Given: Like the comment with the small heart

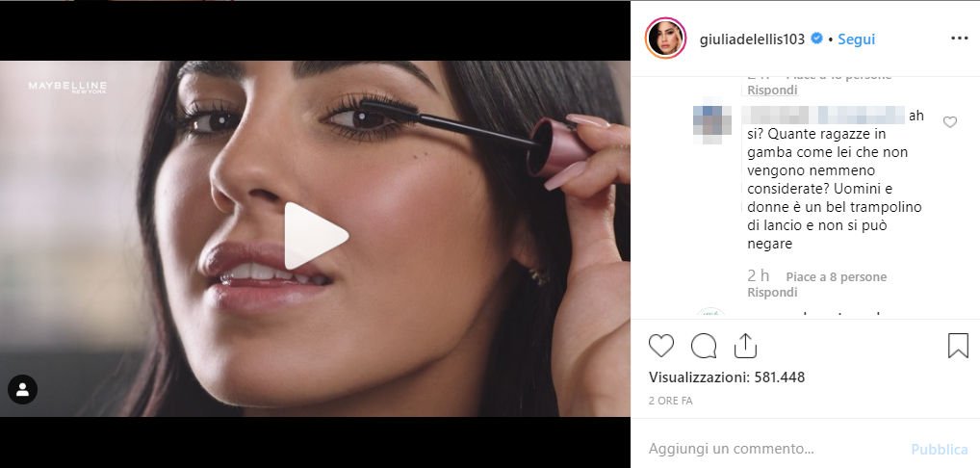Looking at the screenshot, I should [949, 122].
